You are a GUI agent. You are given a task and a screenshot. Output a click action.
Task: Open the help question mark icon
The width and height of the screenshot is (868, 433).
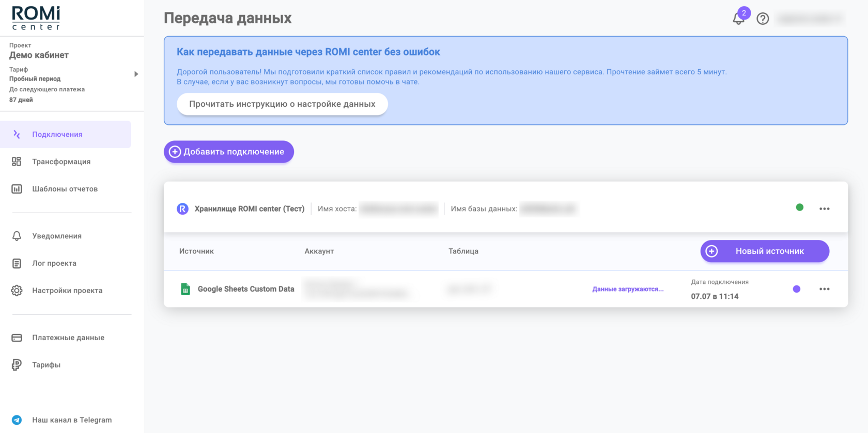coord(763,19)
